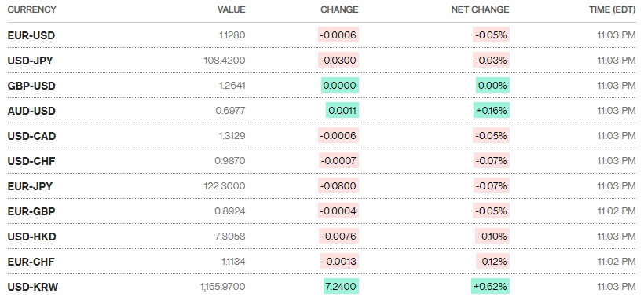The height and width of the screenshot is (297, 644).
Task: Click the 11:03 PM time in EUR-JPY row
Action: [x=617, y=186]
